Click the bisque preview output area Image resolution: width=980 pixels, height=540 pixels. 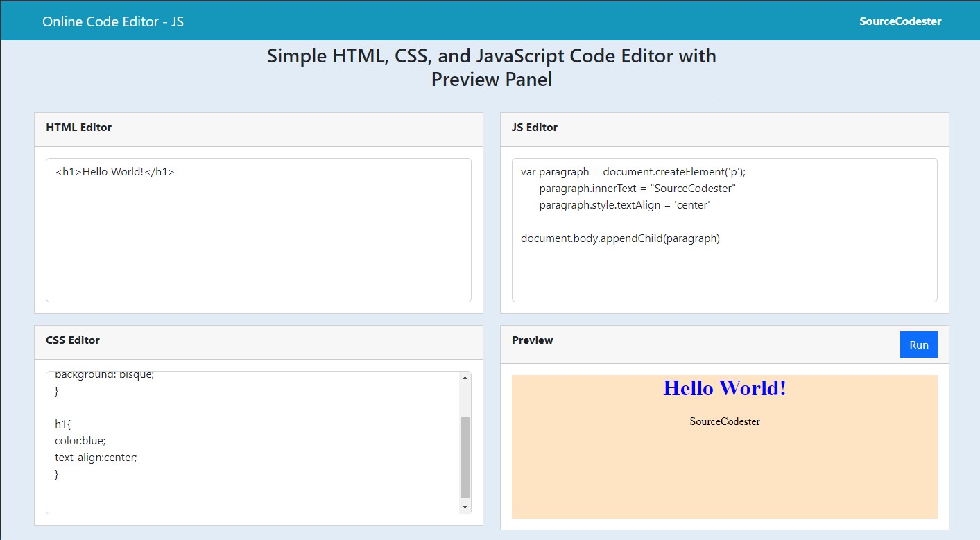click(x=723, y=478)
